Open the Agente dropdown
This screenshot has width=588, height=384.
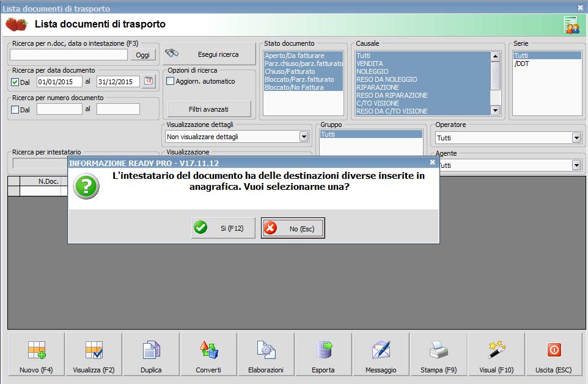click(577, 165)
